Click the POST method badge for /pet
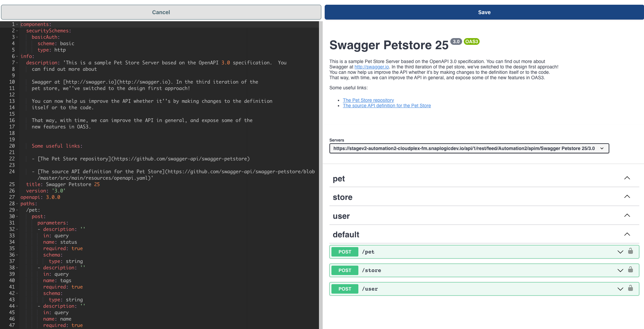This screenshot has width=644, height=329. point(345,252)
